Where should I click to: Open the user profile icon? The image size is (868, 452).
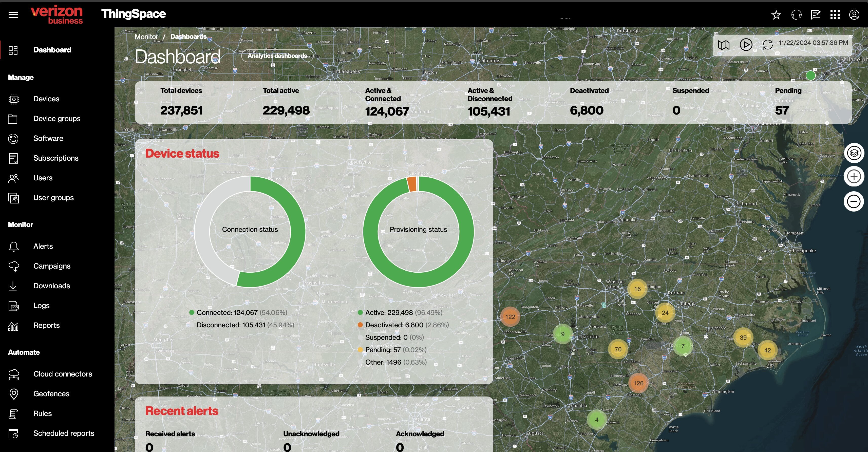pyautogui.click(x=854, y=15)
